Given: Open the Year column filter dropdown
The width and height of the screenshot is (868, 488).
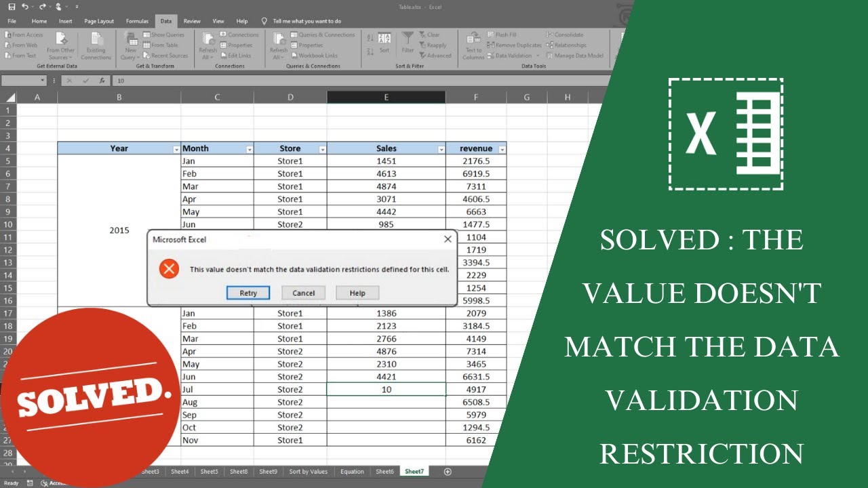Looking at the screenshot, I should (176, 149).
